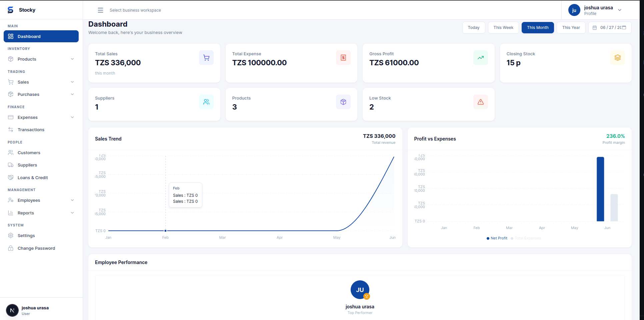Open the Dashboard menu item

[41, 36]
